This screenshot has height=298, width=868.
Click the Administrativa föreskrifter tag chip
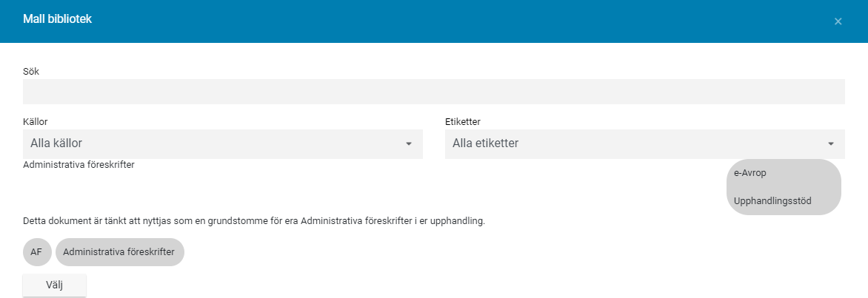119,252
